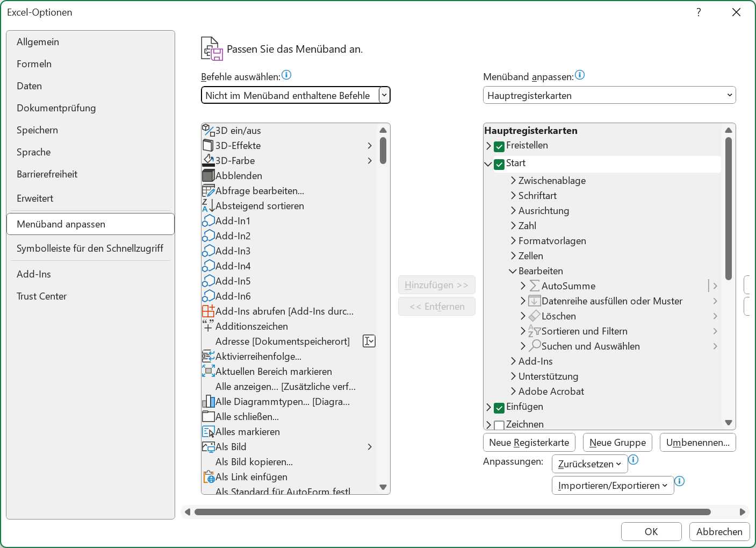The height and width of the screenshot is (548, 756).
Task: Collapse the Bearbeiten group chevron
Action: 513,271
